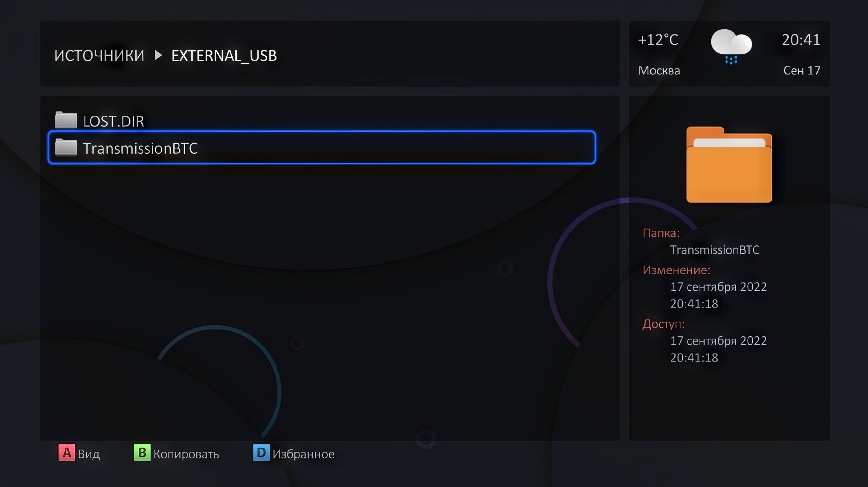Click the Сен 17 date label
The height and width of the screenshot is (487, 868).
pos(801,70)
